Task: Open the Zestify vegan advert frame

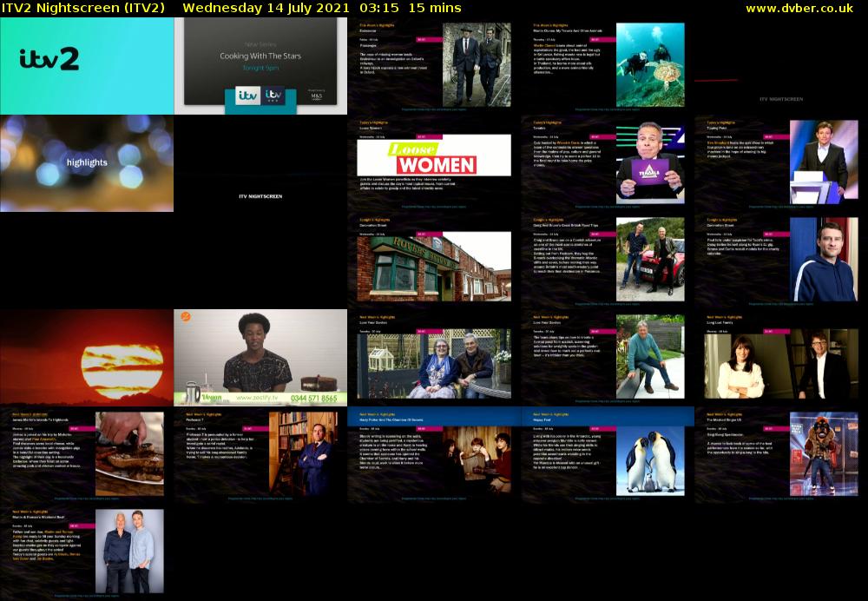Action: coord(260,358)
